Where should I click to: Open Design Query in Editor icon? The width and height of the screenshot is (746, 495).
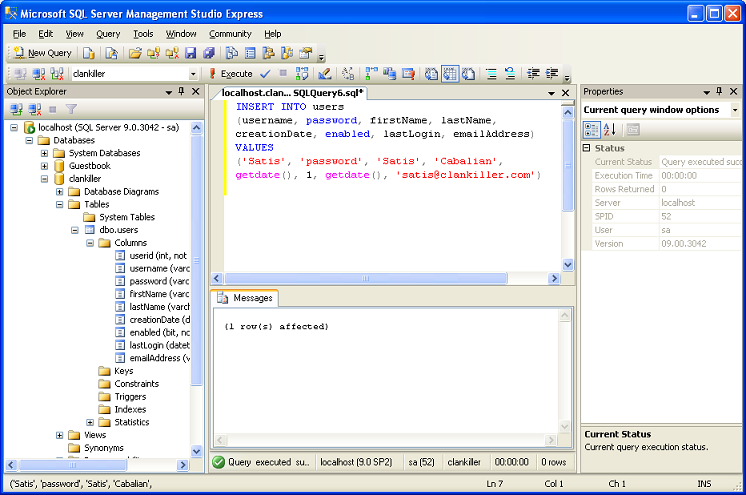click(325, 74)
